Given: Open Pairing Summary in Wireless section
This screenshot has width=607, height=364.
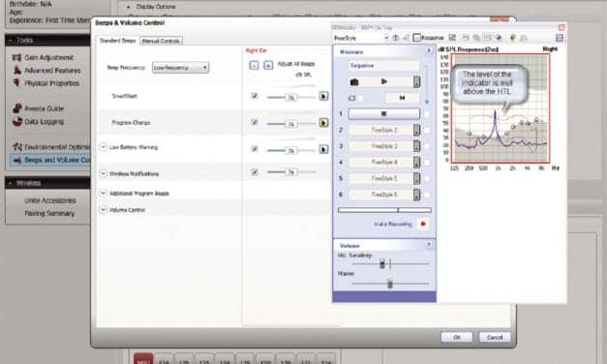Looking at the screenshot, I should pyautogui.click(x=49, y=213).
